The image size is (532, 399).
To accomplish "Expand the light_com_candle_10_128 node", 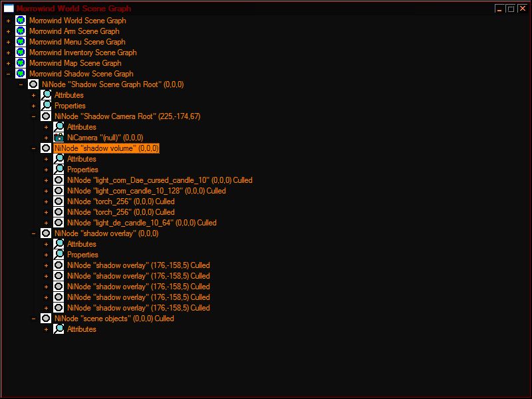I will [x=46, y=191].
